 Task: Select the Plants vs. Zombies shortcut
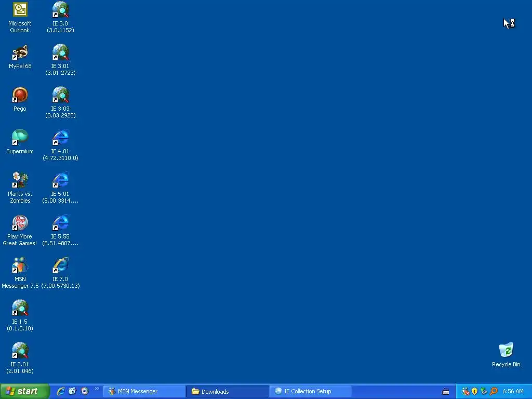click(20, 188)
